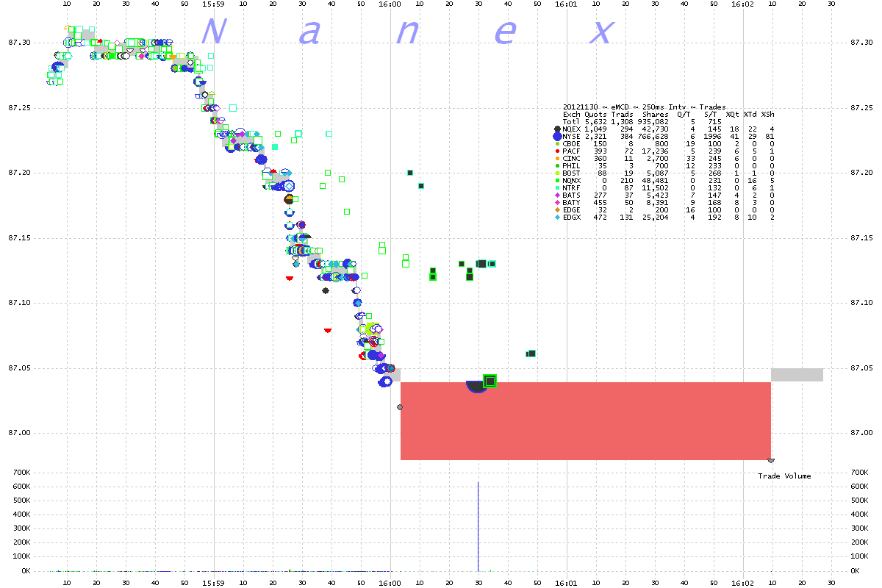
Task: Select EDGX shares value '25,204'
Action: click(x=656, y=218)
